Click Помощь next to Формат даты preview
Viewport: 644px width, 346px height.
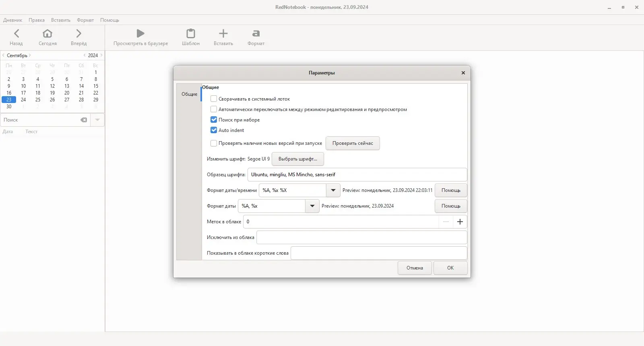point(451,206)
